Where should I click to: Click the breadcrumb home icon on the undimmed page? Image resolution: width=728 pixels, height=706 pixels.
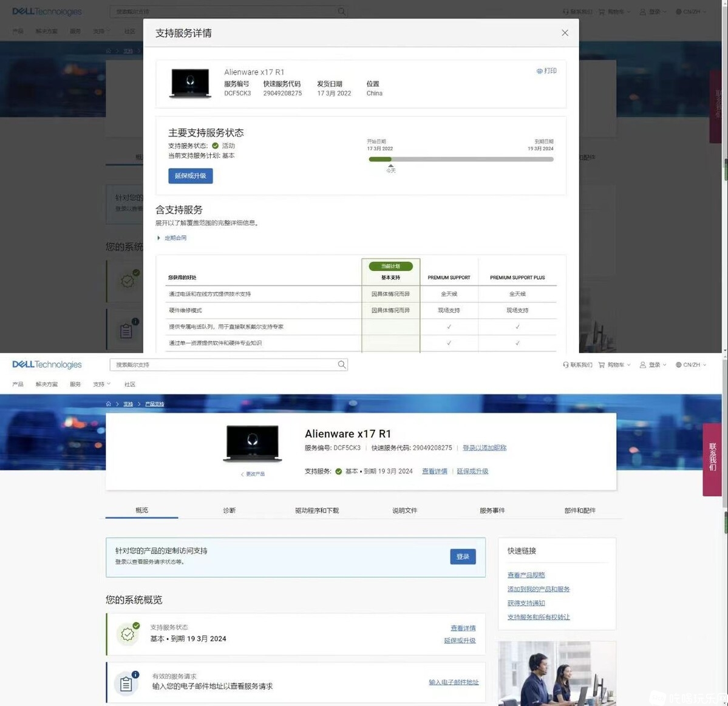(x=108, y=404)
